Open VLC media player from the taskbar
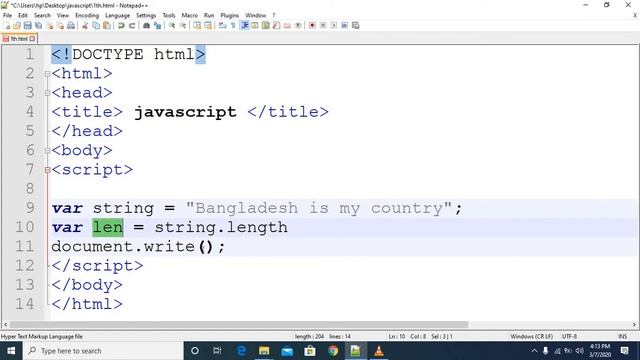Viewport: 640px width, 360px height. [379, 351]
